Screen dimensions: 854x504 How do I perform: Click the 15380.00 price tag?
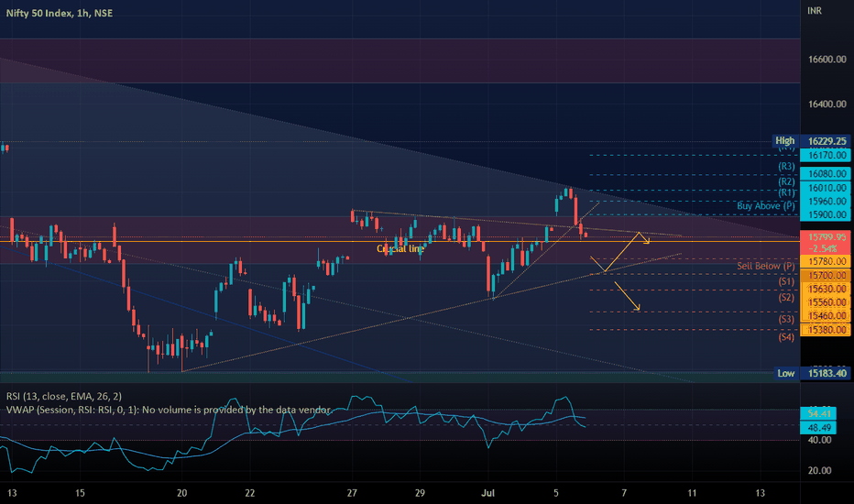pyautogui.click(x=827, y=330)
